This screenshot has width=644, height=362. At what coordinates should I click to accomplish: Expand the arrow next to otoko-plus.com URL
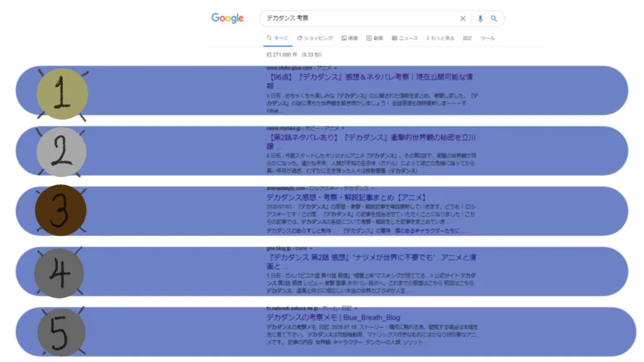pyautogui.click(x=336, y=68)
